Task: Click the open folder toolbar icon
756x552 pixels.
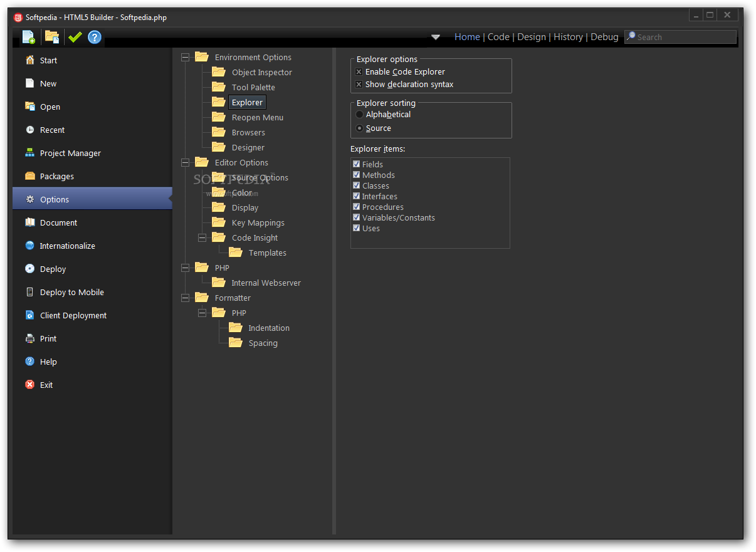Action: (52, 37)
